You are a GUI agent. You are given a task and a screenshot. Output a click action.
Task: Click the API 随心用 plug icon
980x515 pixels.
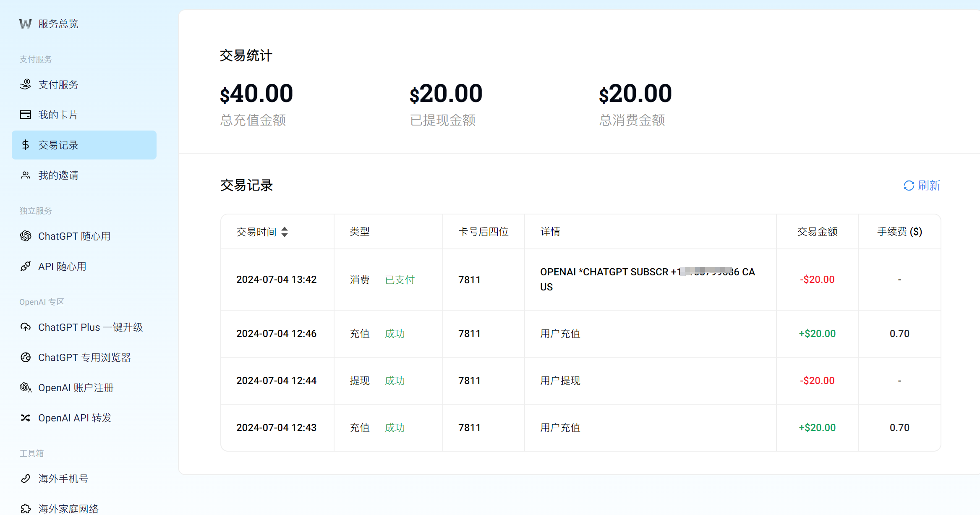[26, 266]
